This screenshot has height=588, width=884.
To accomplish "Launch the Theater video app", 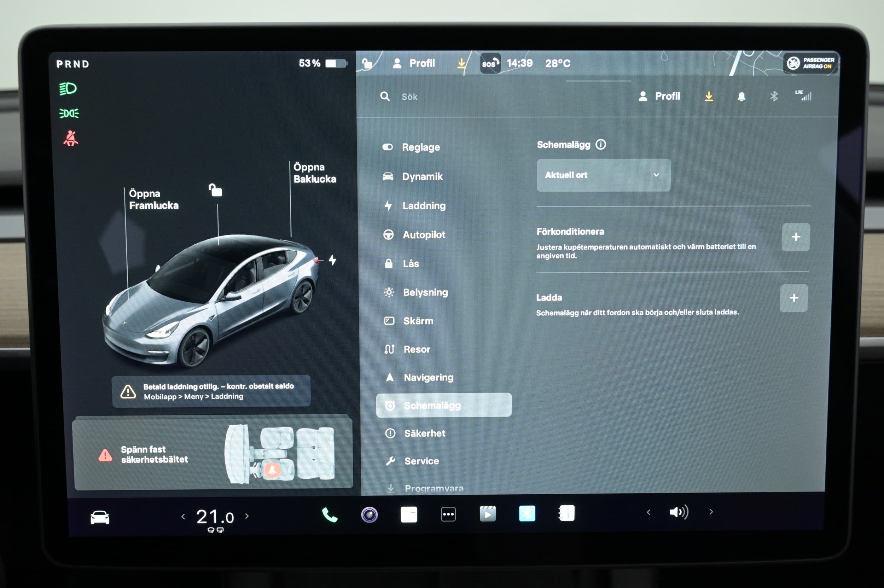I will (x=488, y=514).
